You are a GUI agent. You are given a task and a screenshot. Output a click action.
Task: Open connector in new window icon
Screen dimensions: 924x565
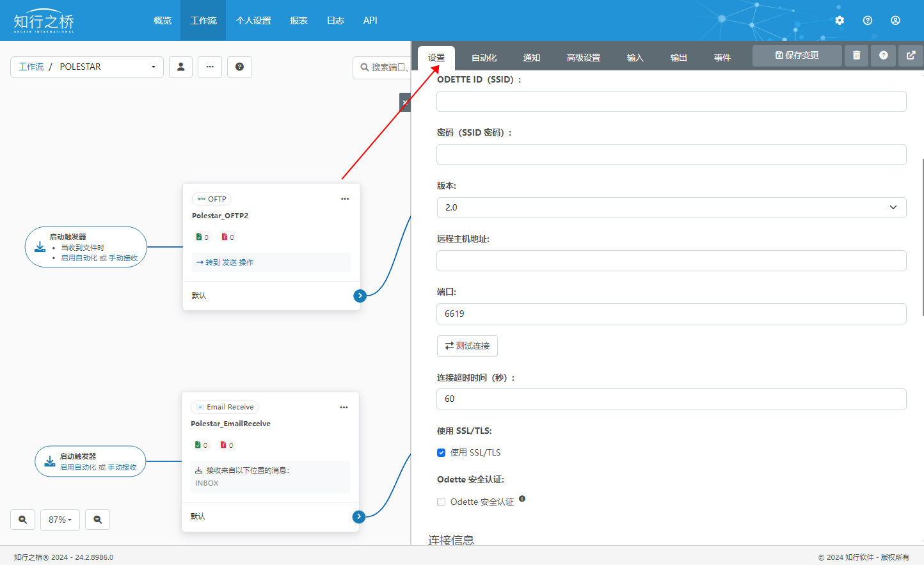pyautogui.click(x=911, y=56)
